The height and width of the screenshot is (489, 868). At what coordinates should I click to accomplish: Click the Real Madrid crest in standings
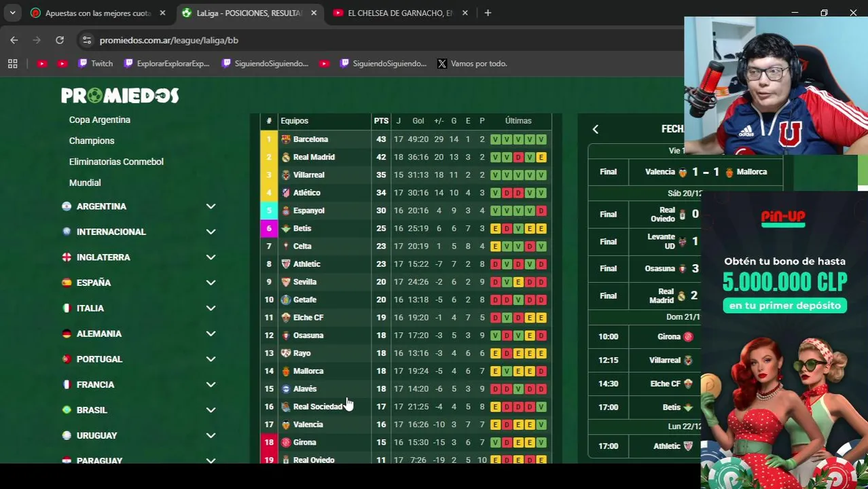[x=286, y=157]
